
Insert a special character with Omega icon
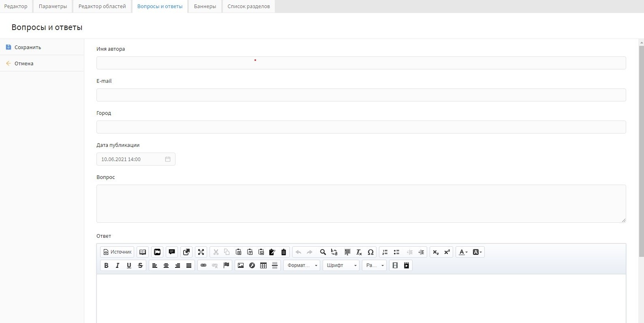tap(370, 252)
